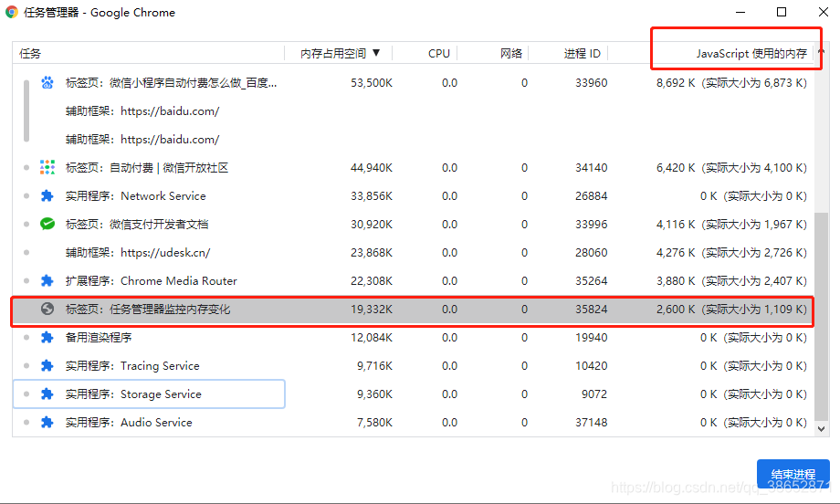
Task: Click the puzzle icon next to 备用渲染程序
Action: tap(47, 337)
